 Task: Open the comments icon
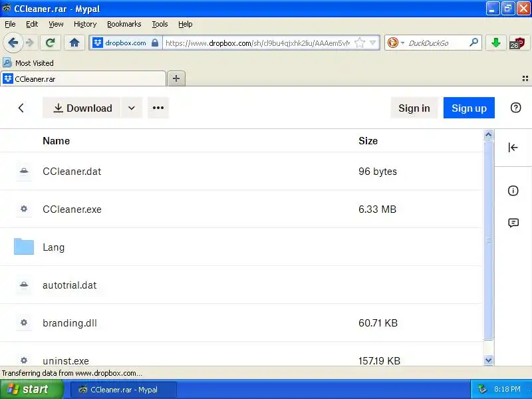(513, 223)
